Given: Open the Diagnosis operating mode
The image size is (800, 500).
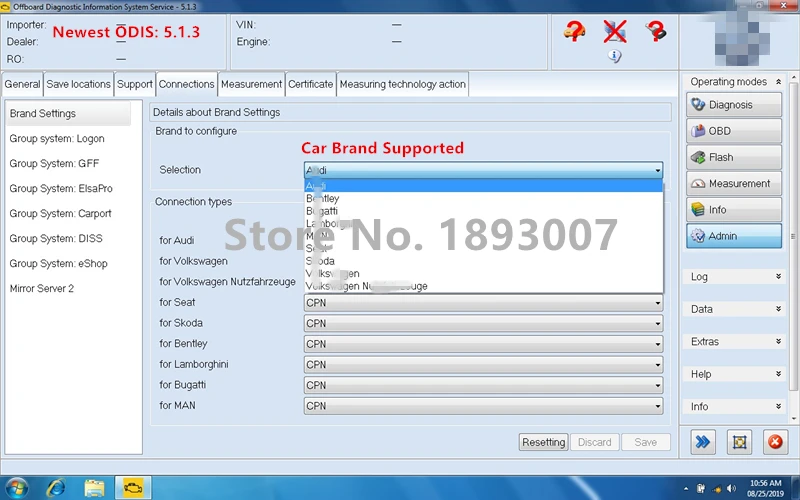Looking at the screenshot, I should click(x=733, y=105).
